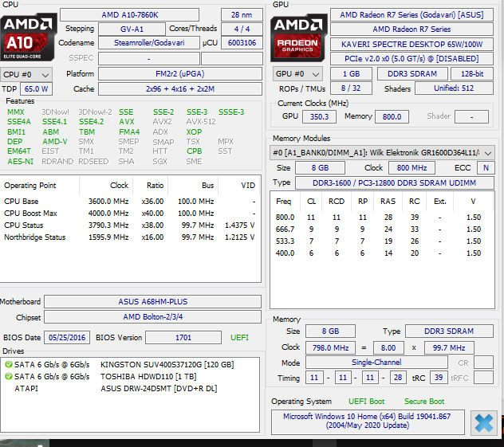The width and height of the screenshot is (504, 447).
Task: Select the 400.0 frequency timing row
Action: [x=381, y=253]
